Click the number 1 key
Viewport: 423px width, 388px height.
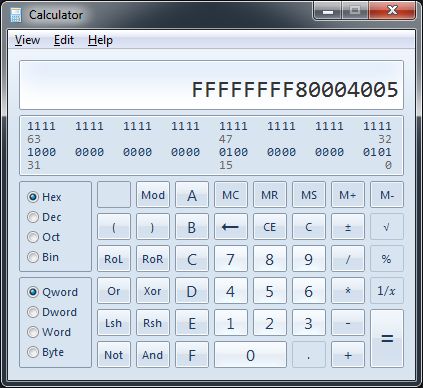231,323
